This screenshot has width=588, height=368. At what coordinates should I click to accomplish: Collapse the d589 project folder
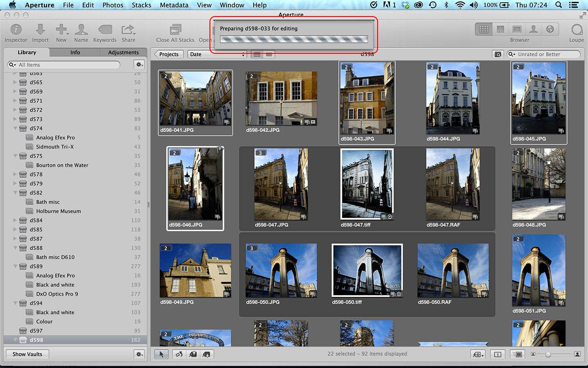pos(15,266)
